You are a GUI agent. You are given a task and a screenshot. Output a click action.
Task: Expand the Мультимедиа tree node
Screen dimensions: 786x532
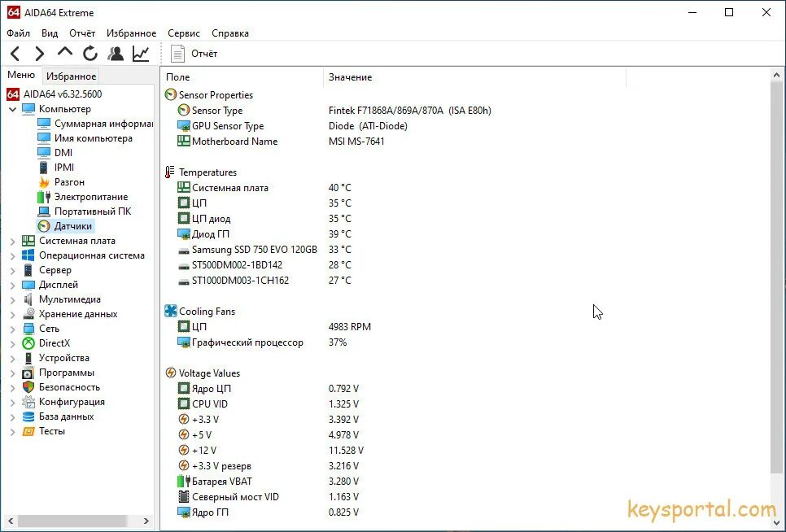[x=12, y=299]
